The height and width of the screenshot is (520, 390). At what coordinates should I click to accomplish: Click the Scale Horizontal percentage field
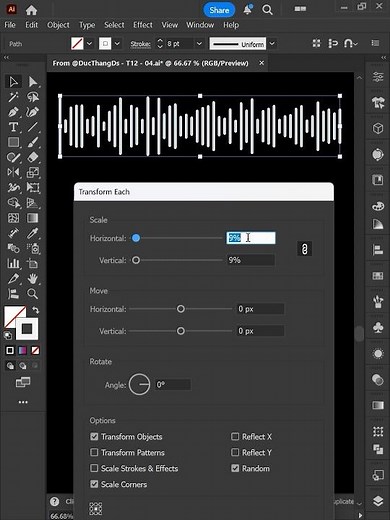tap(251, 238)
